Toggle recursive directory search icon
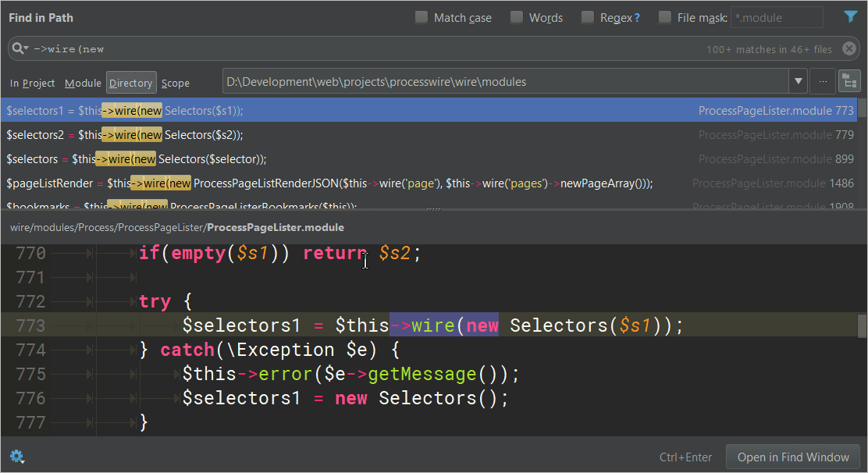Viewport: 868px width, 473px height. click(848, 81)
